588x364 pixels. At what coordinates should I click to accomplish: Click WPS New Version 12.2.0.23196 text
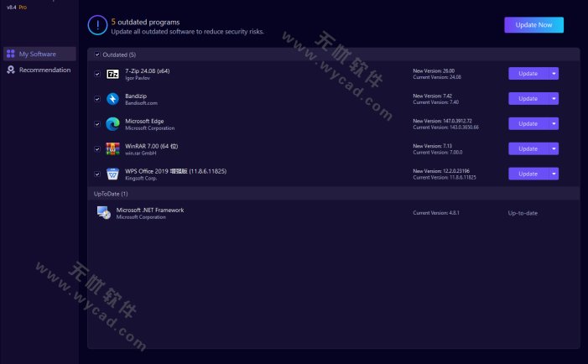coord(441,171)
